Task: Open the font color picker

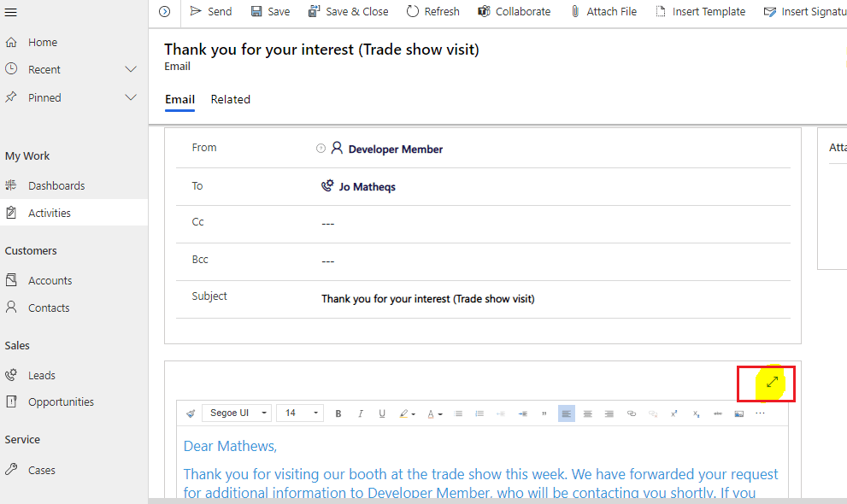Action: [434, 413]
